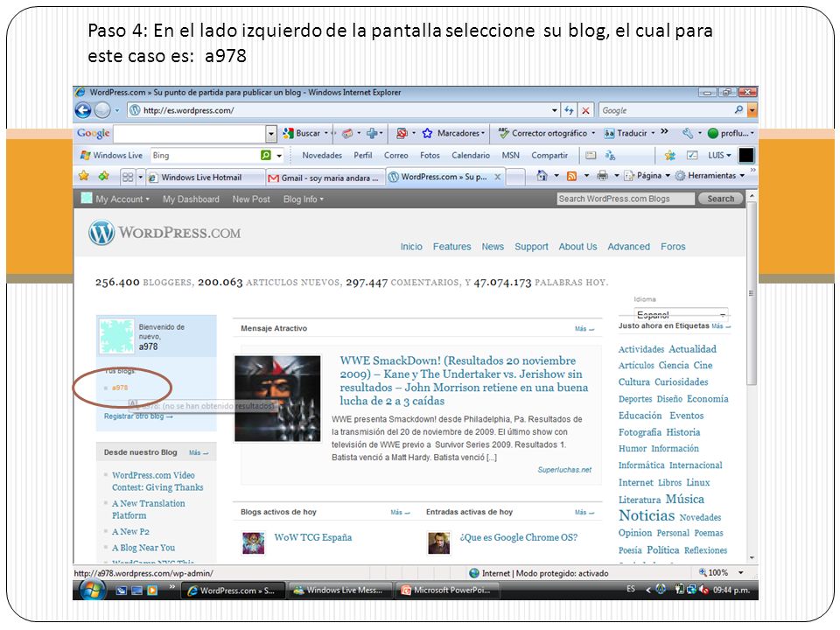Stop loading with the red X icon
The width and height of the screenshot is (840, 630).
[x=586, y=110]
